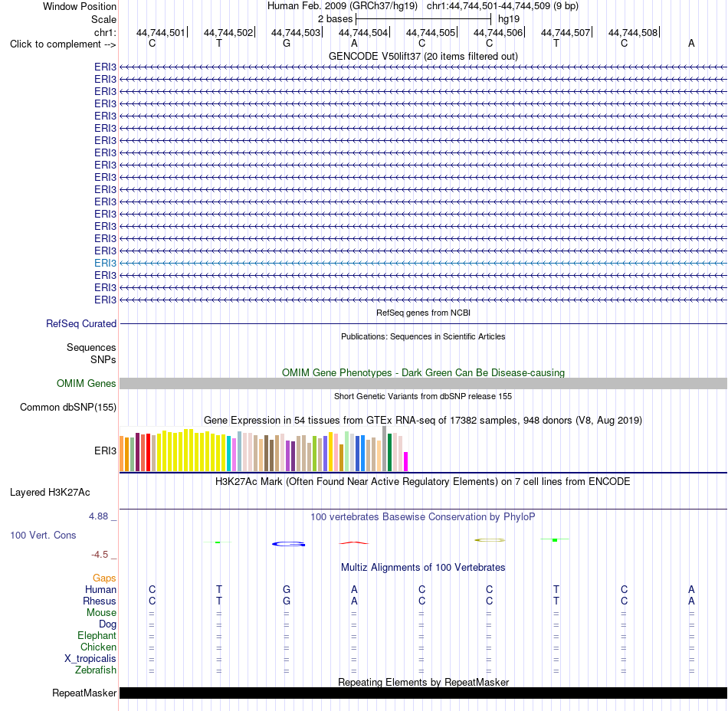Click the blue G conservation logo
The width and height of the screenshot is (728, 711).
[x=288, y=544]
